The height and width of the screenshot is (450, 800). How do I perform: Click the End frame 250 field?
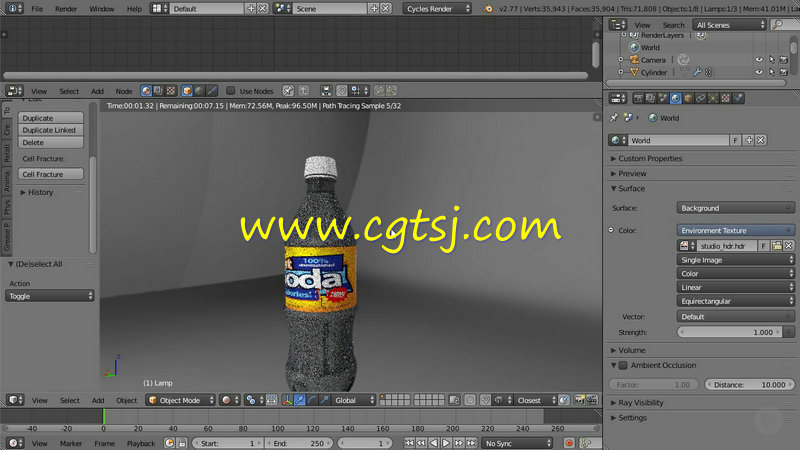click(x=300, y=443)
